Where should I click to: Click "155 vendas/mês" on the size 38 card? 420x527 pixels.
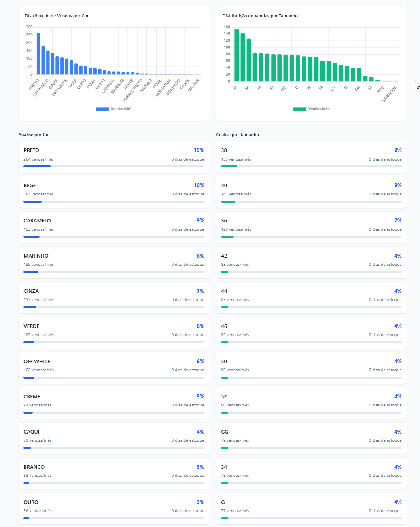point(236,159)
